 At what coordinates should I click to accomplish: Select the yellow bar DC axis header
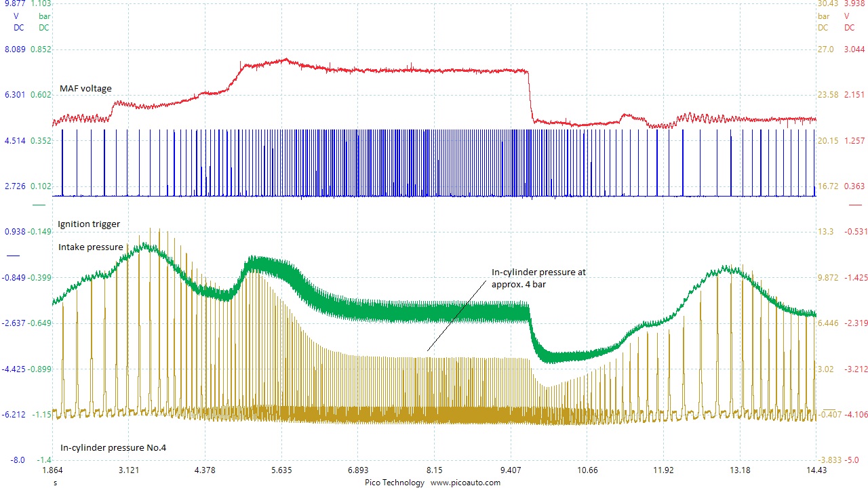[823, 22]
